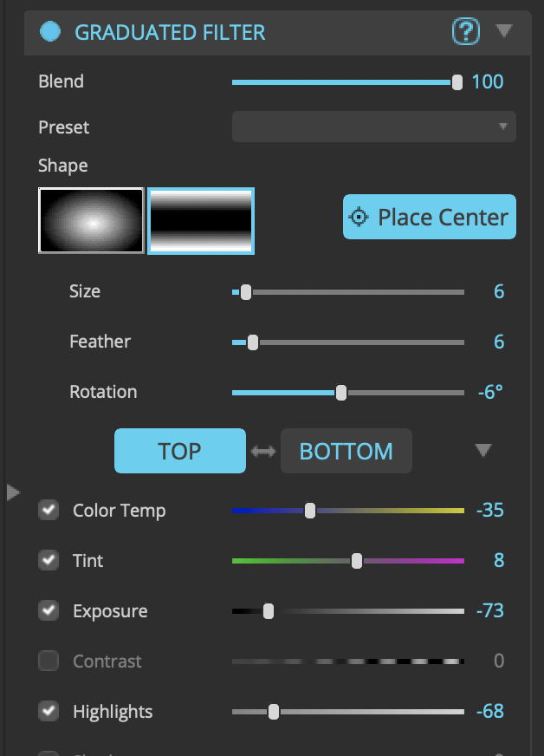Uncheck the Highlights checkbox

tap(49, 711)
